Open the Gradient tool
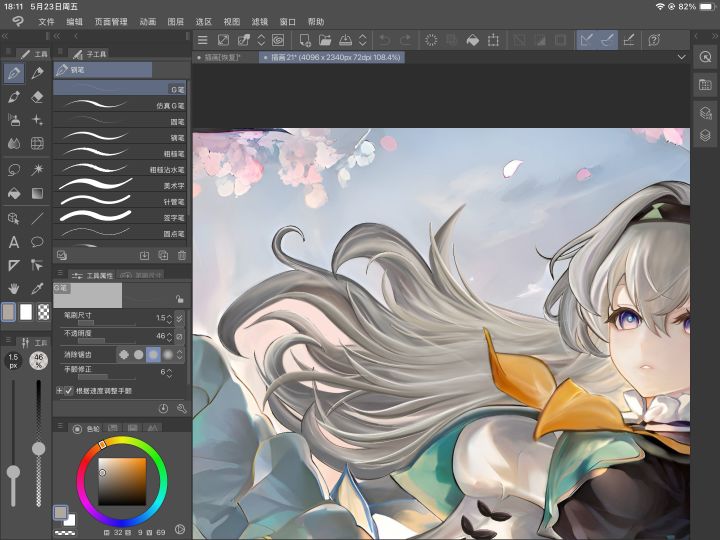 click(37, 193)
